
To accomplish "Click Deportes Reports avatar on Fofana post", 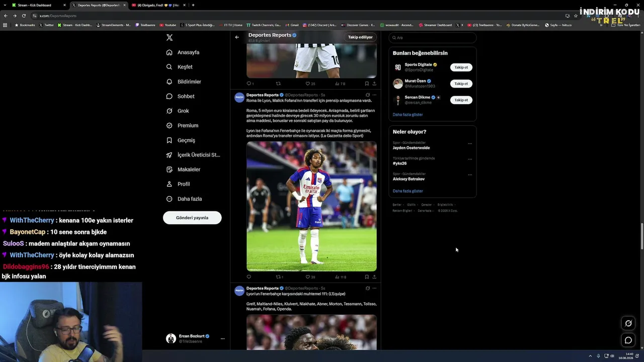I will 239,98.
